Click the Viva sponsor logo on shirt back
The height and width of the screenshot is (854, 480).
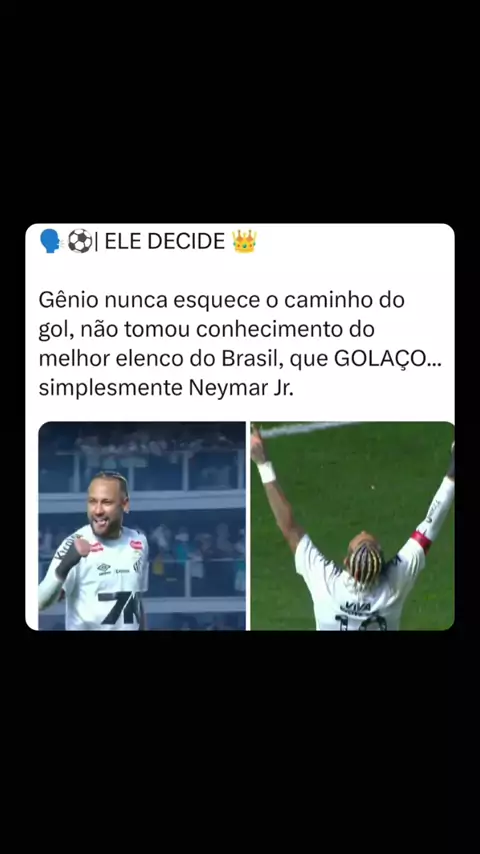point(356,607)
